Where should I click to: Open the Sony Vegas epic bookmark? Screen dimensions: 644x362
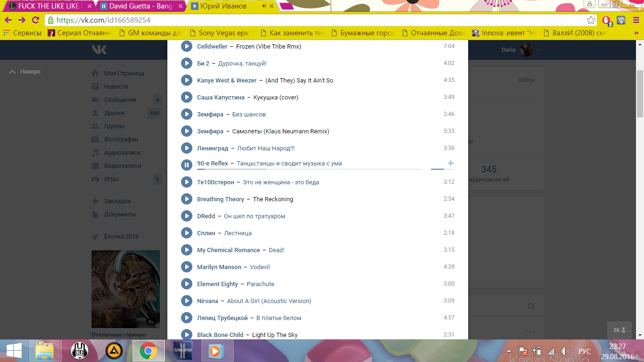click(x=222, y=33)
